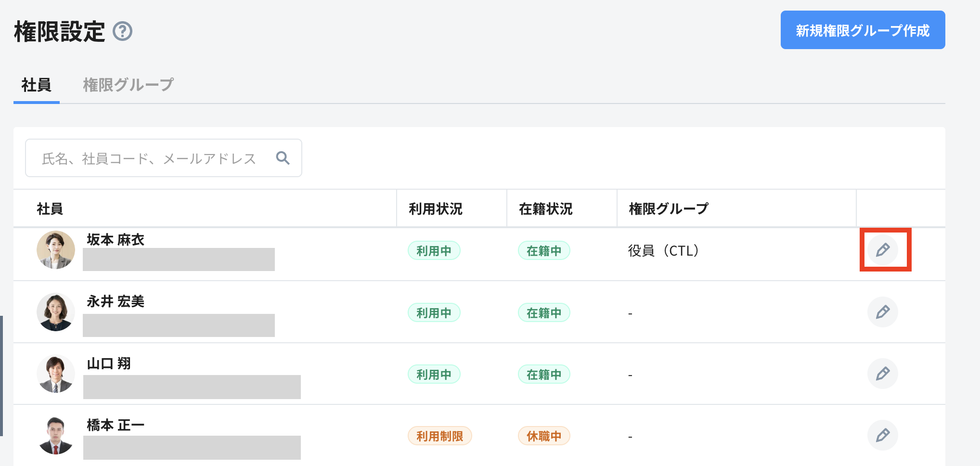Click 利用中 badge in 山口 翔 row

click(x=434, y=374)
